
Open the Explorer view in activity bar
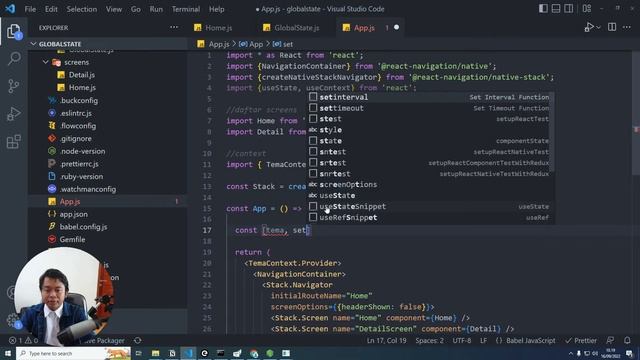[x=13, y=31]
